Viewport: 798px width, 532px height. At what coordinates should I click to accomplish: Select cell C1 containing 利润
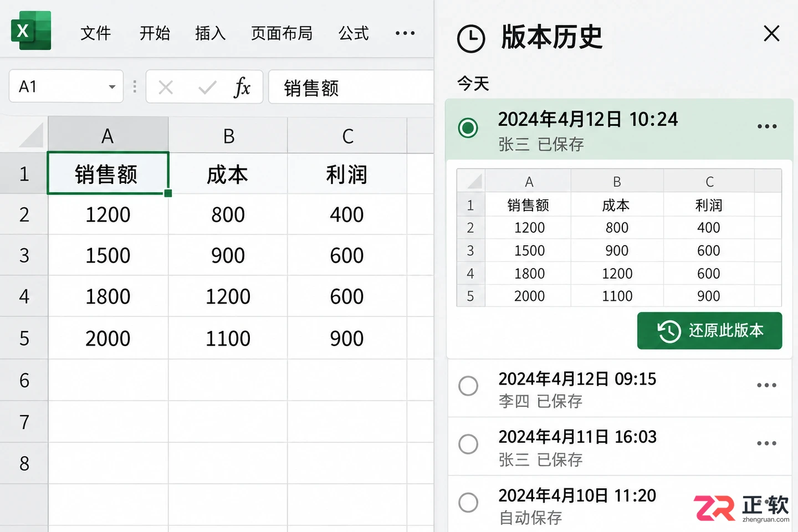point(347,173)
